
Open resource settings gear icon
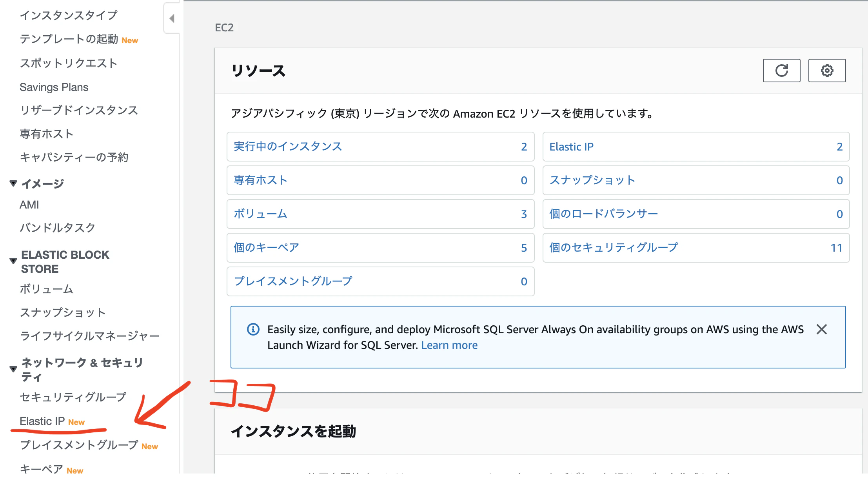pos(827,71)
